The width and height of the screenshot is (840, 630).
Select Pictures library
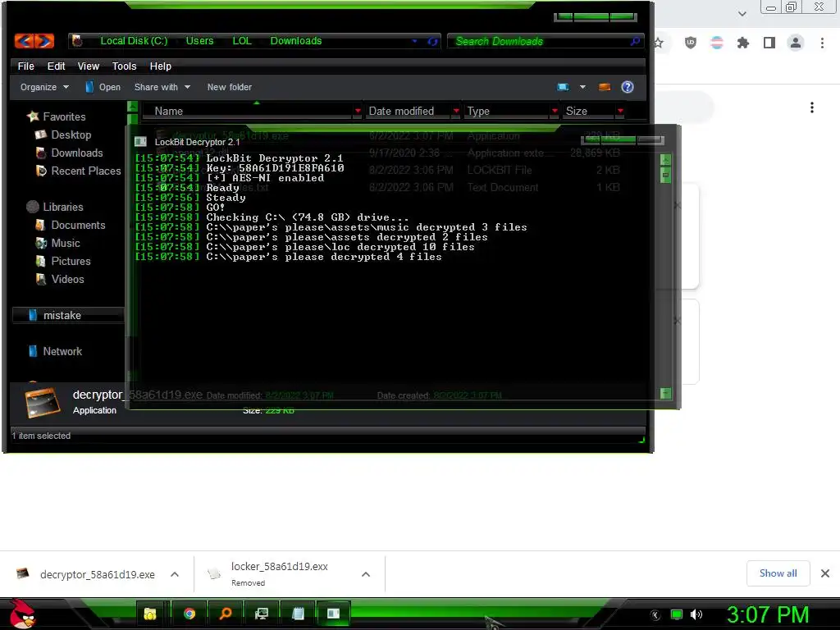[62, 261]
